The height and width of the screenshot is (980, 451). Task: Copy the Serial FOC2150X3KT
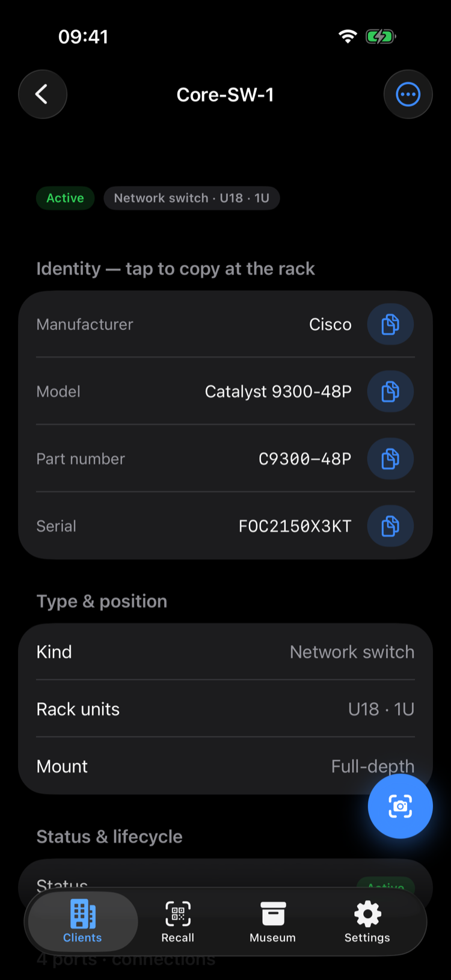tap(390, 526)
